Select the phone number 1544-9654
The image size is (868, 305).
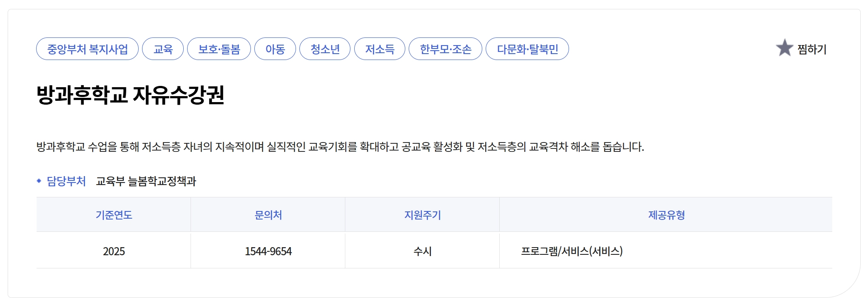(x=268, y=251)
